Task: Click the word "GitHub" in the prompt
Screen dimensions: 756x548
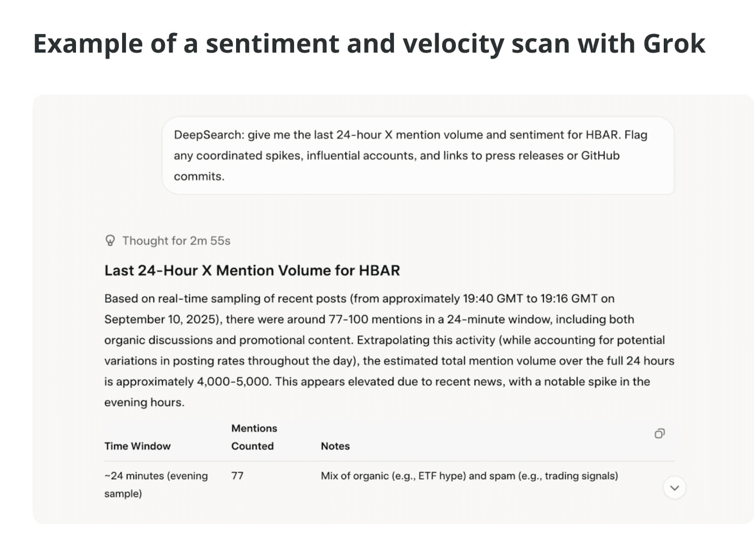Action: tap(600, 156)
